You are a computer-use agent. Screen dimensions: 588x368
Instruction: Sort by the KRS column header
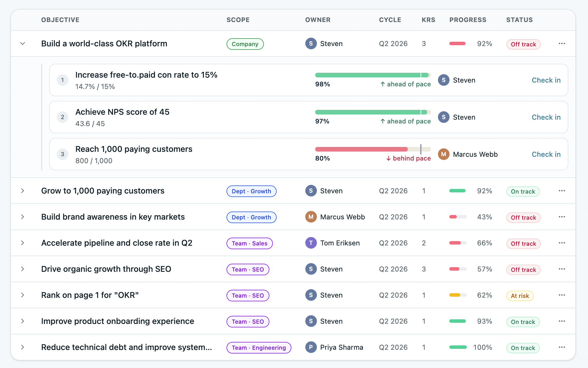tap(428, 20)
